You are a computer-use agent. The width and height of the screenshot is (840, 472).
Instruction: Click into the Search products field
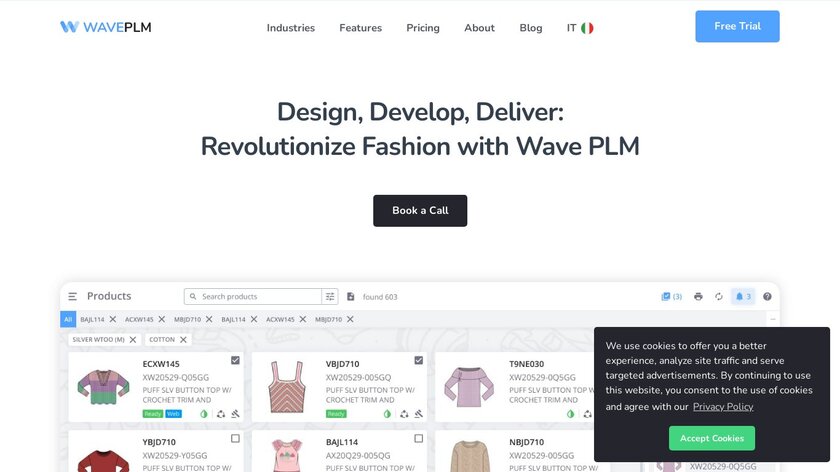pos(253,296)
